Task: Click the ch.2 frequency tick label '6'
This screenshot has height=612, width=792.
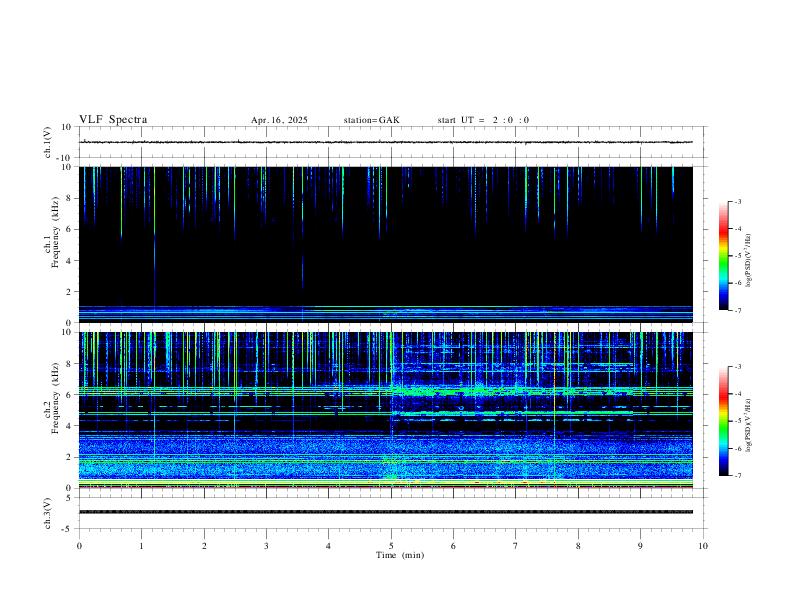Action: click(x=69, y=395)
